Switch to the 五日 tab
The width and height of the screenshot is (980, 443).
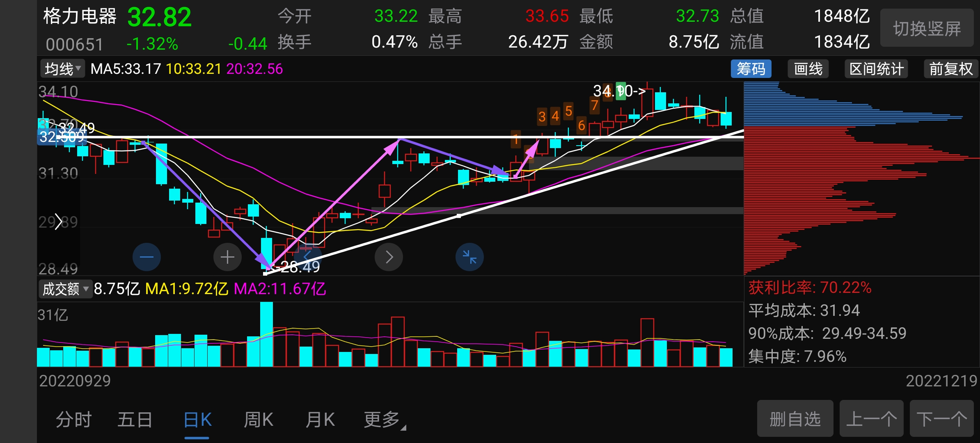click(135, 420)
